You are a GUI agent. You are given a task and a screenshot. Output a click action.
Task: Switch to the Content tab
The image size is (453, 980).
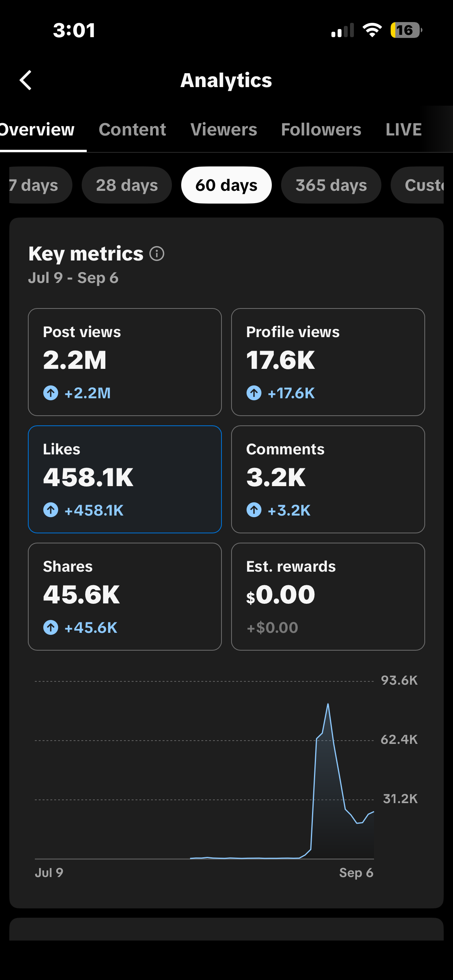132,130
